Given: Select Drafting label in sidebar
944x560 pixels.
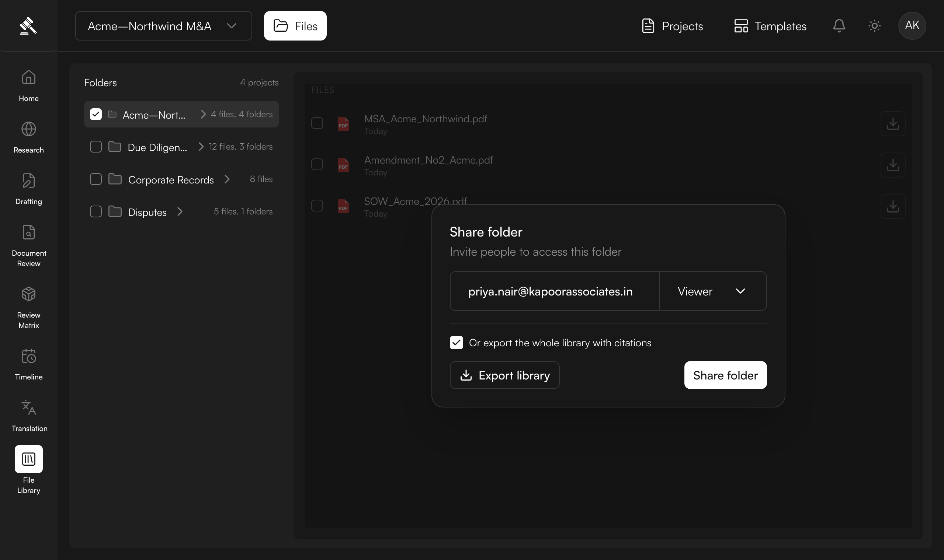Looking at the screenshot, I should [29, 202].
